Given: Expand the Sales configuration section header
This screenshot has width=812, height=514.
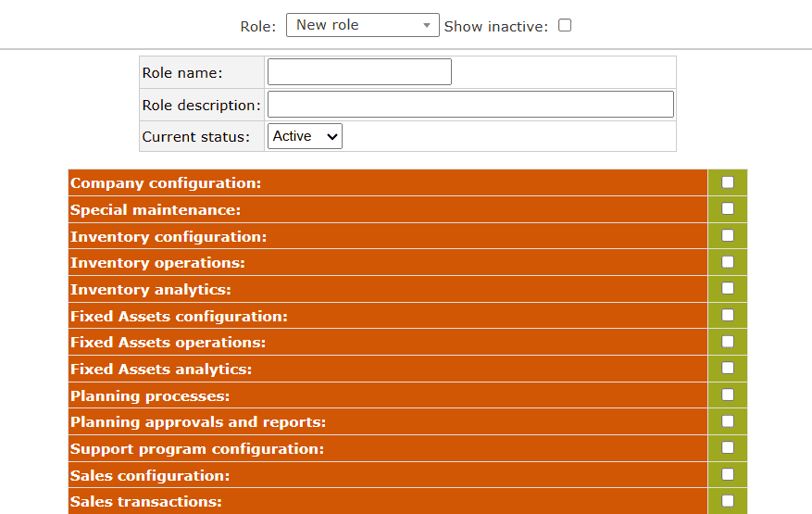Looking at the screenshot, I should pos(150,476).
